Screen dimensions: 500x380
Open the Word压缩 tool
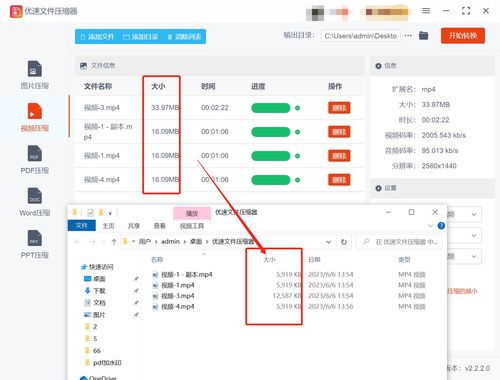(x=35, y=202)
